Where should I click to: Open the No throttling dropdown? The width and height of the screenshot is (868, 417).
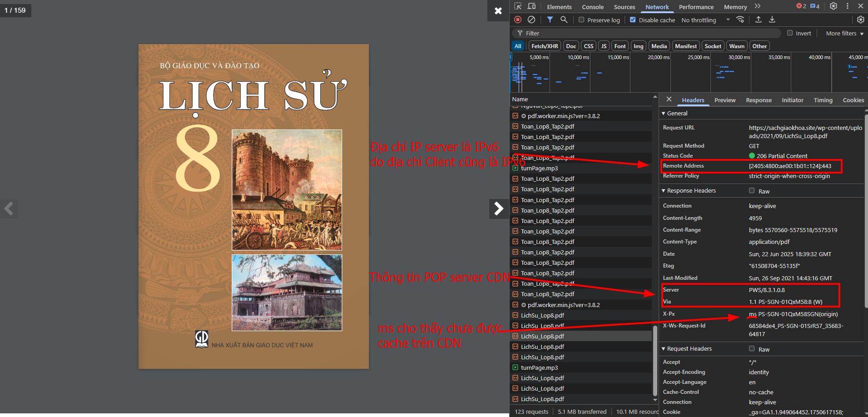click(x=705, y=20)
